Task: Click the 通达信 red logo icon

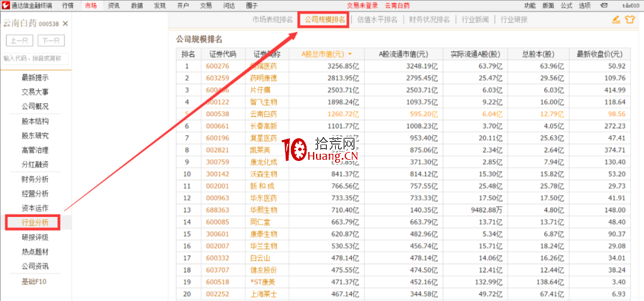Action: [x=5, y=6]
